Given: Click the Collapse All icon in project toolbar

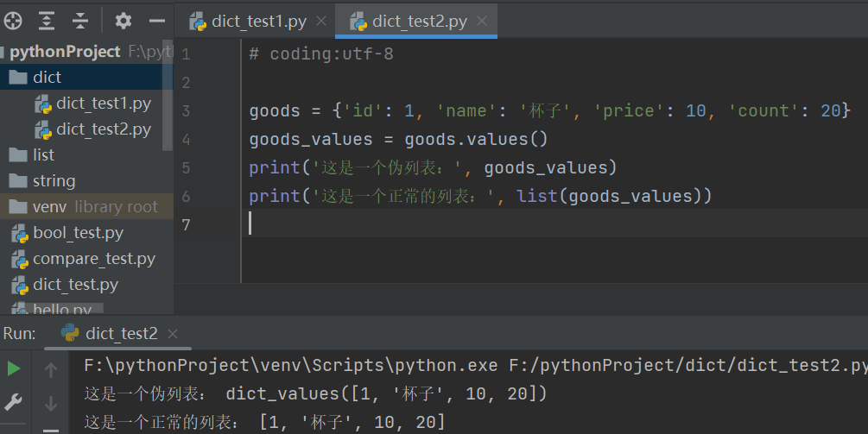Looking at the screenshot, I should coord(80,21).
